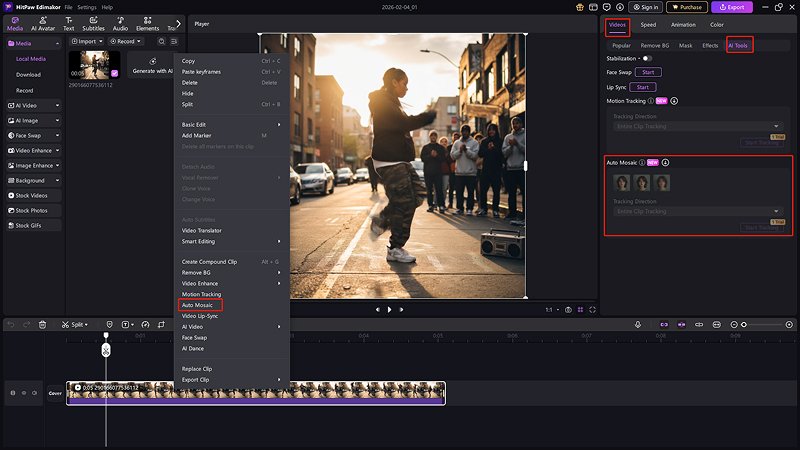The image size is (800, 450).
Task: Switch to the Animation tab
Action: pyautogui.click(x=683, y=24)
